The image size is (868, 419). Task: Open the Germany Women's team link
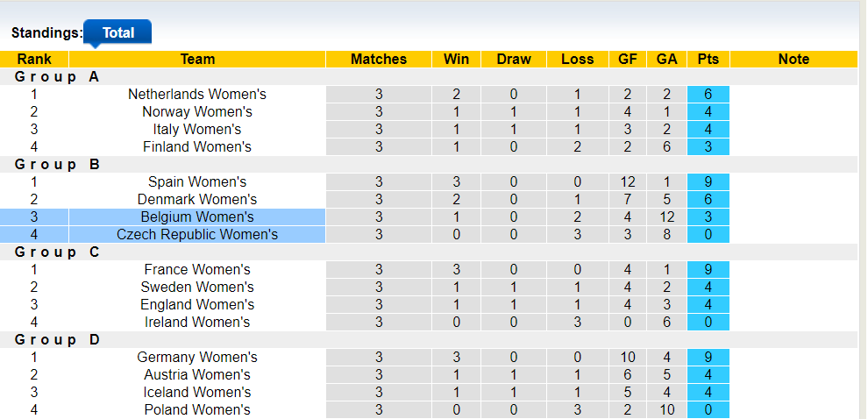(197, 357)
